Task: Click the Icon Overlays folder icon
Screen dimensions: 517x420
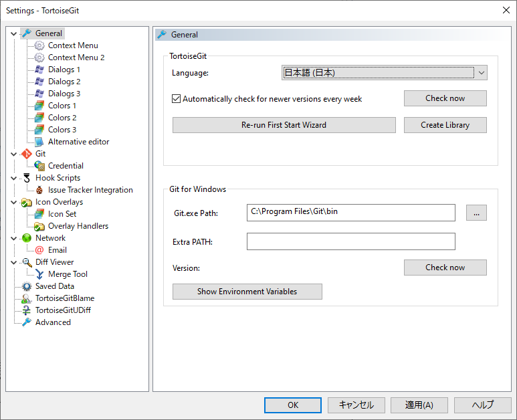Action: coord(26,202)
